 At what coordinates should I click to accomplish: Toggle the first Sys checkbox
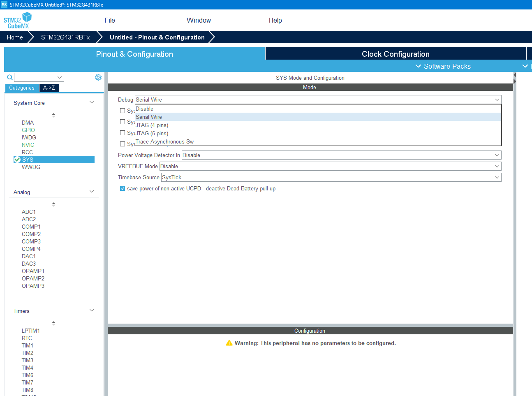[x=123, y=111]
